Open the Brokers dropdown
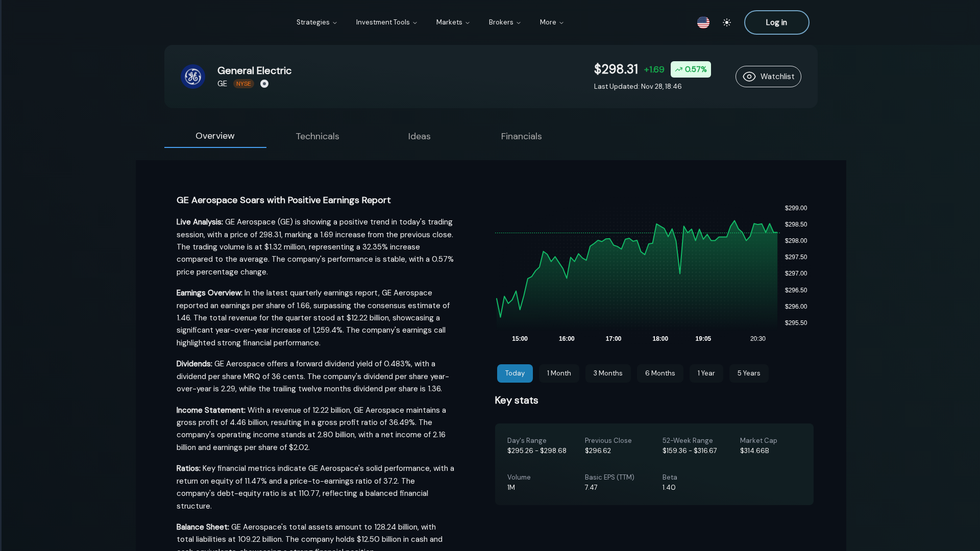 click(504, 22)
